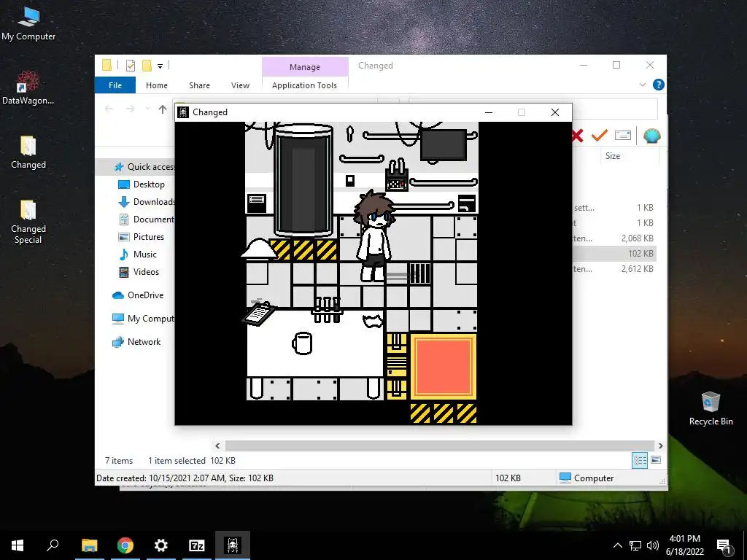
Task: Click the back arrow in Explorer navigation
Action: tap(109, 109)
